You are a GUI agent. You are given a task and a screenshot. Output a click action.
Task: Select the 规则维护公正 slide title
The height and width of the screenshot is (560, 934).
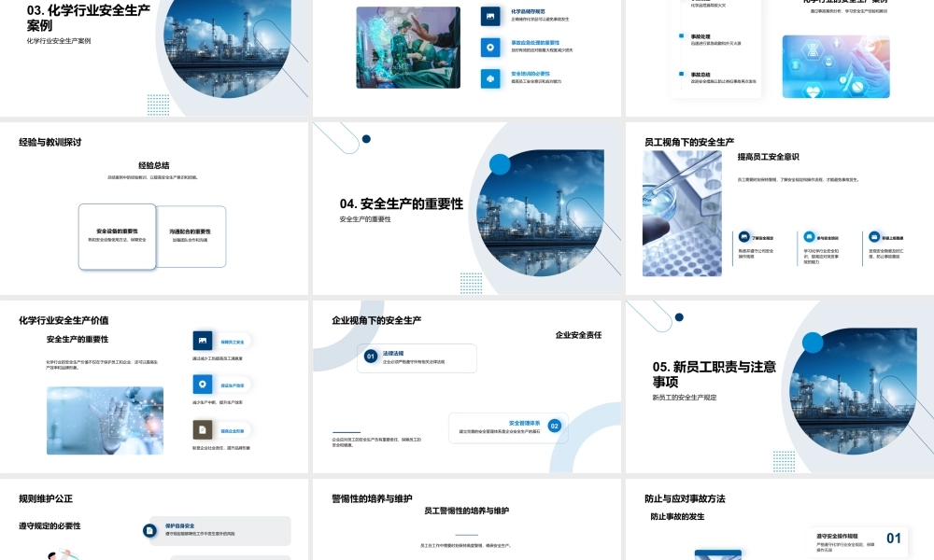[46, 498]
